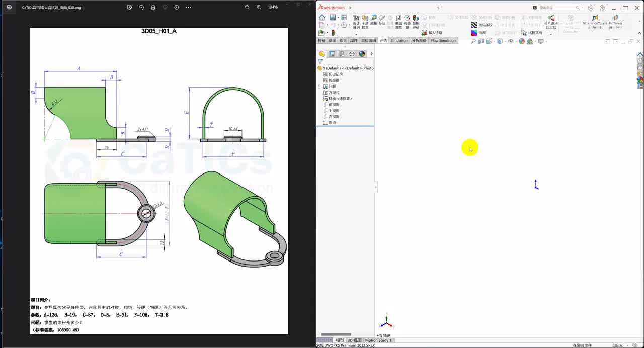Toggle 斑马条纹 zebra stripes display

pyautogui.click(x=481, y=25)
